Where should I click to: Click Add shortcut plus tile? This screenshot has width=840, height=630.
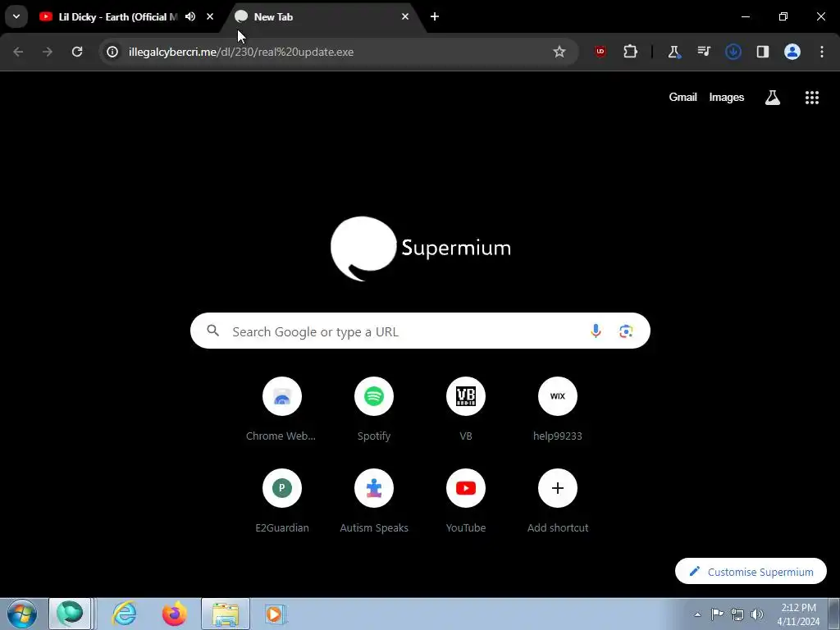(558, 502)
